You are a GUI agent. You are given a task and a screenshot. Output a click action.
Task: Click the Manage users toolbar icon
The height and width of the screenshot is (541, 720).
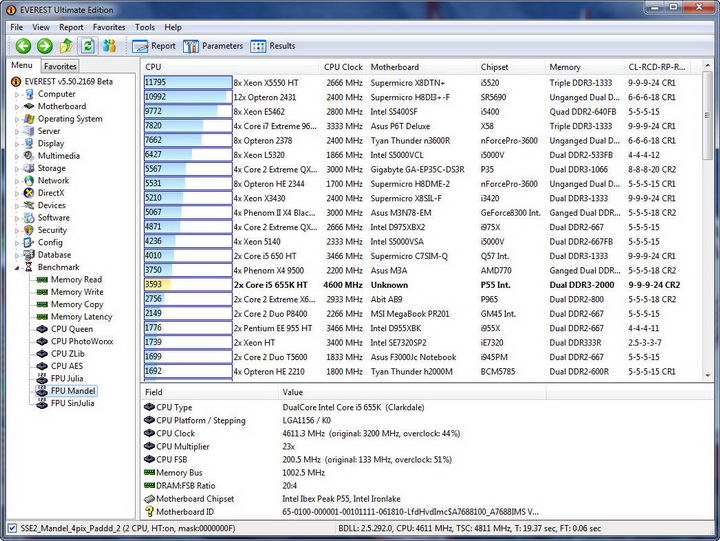click(x=109, y=46)
